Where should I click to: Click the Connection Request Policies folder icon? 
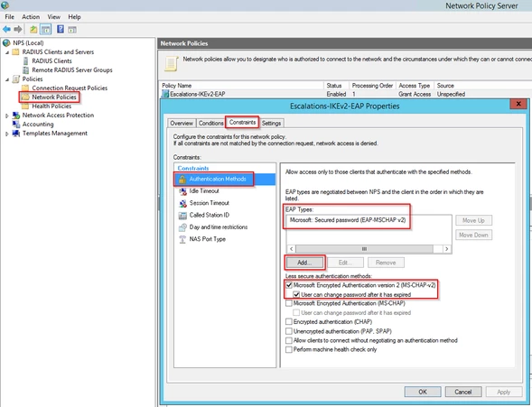tap(25, 88)
